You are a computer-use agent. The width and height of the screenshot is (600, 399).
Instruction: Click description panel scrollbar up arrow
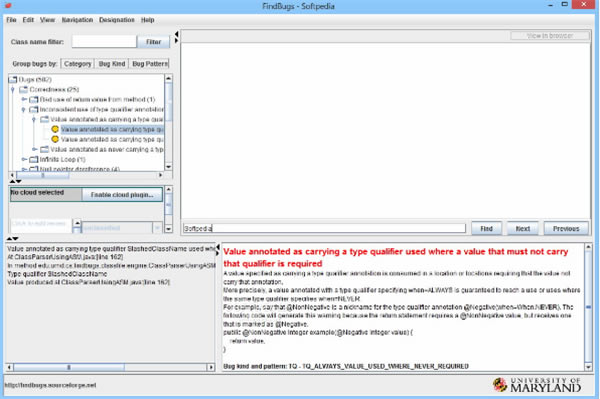pyautogui.click(x=589, y=248)
